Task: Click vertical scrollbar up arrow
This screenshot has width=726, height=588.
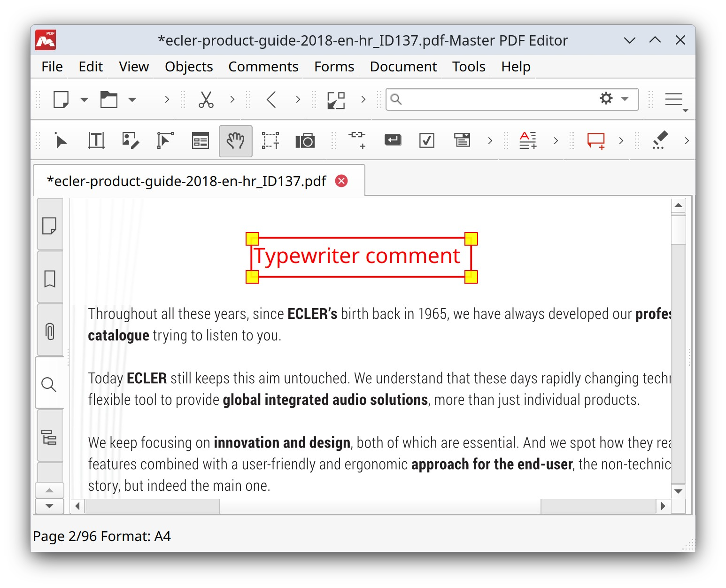Action: (679, 206)
